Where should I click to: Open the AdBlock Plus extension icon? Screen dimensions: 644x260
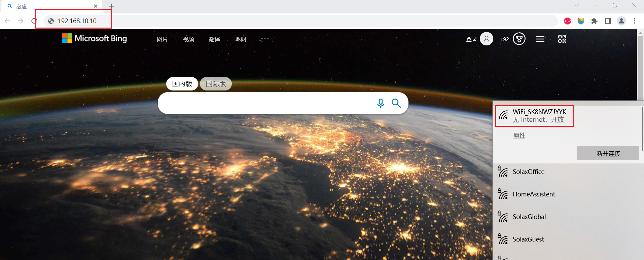(567, 21)
